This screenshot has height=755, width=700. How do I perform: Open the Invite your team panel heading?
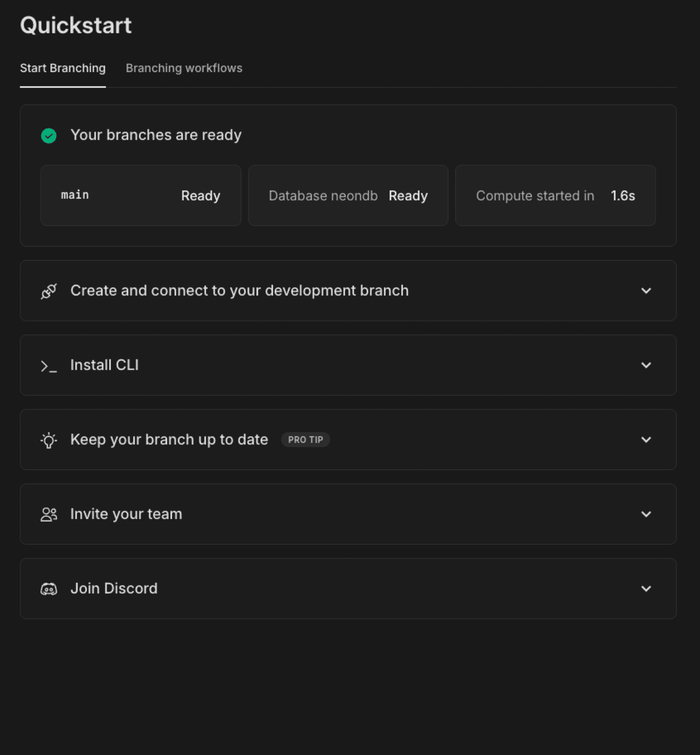(126, 514)
